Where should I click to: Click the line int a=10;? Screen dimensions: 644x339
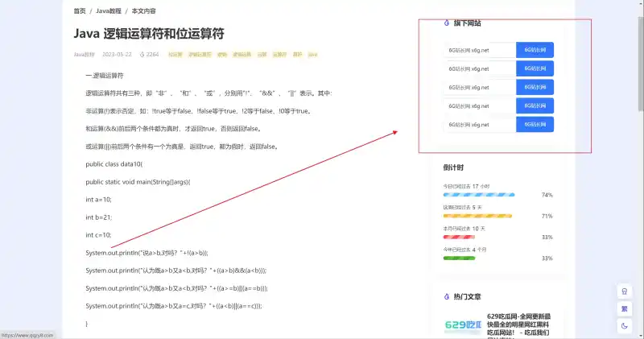click(98, 199)
